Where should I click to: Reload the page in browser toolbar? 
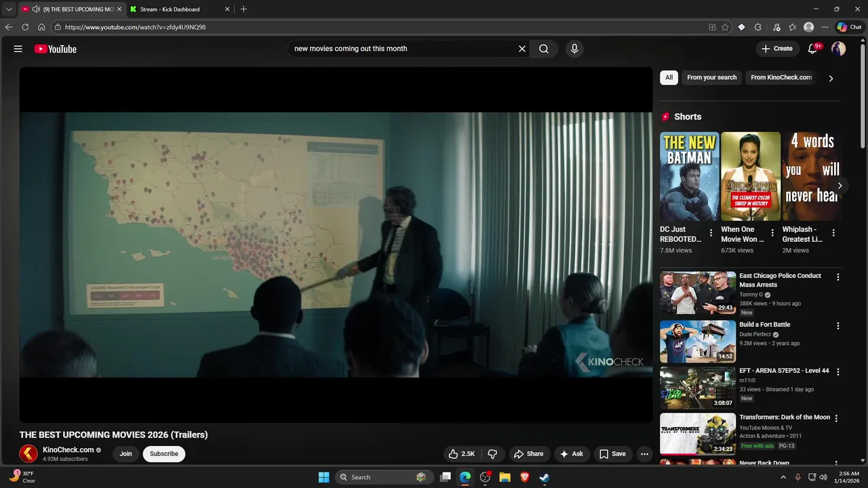25,27
